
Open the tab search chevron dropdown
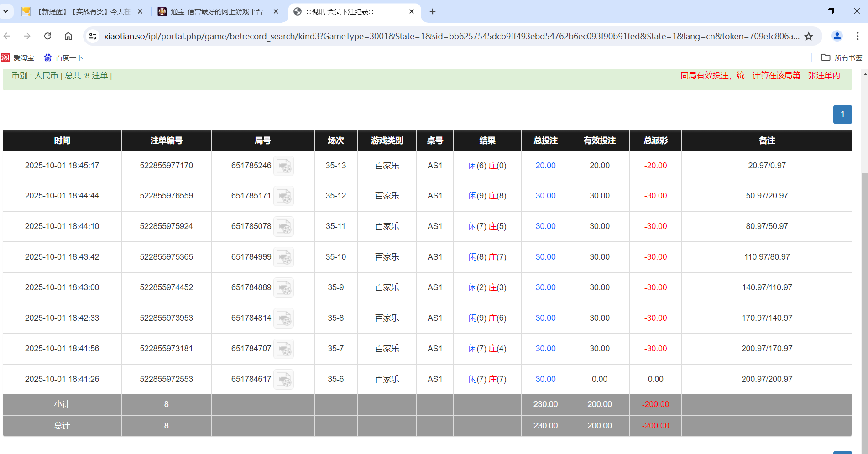click(x=6, y=11)
